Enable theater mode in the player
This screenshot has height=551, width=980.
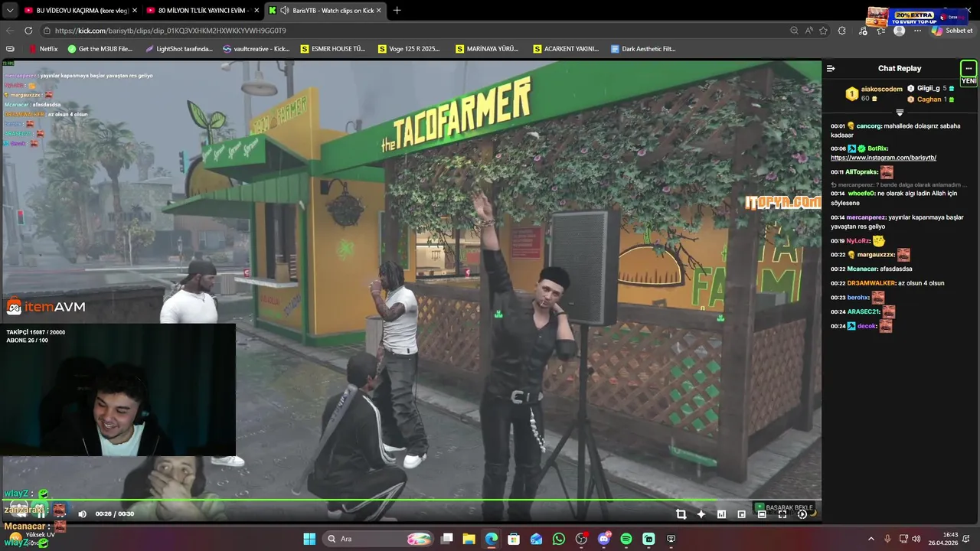coord(762,514)
